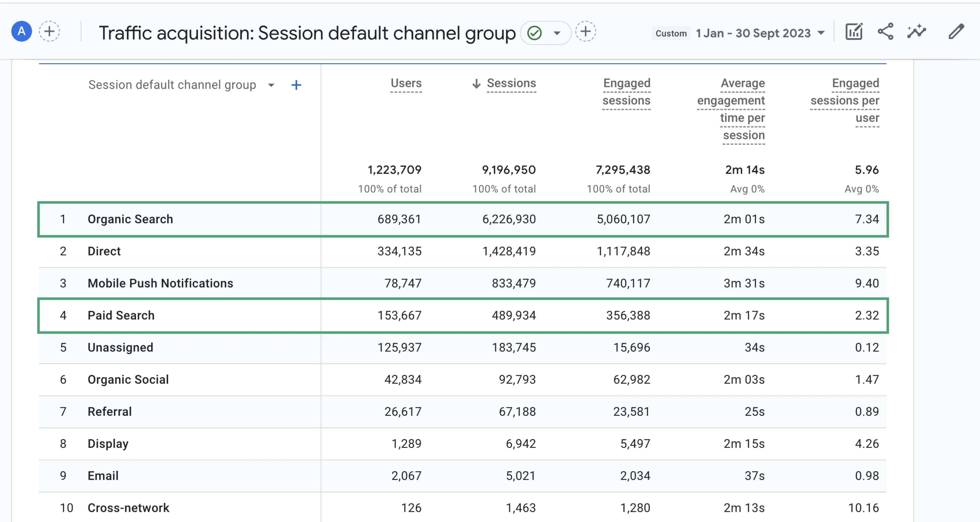The image size is (980, 522).
Task: Select the 'Organic Social' row label
Action: pyautogui.click(x=128, y=380)
